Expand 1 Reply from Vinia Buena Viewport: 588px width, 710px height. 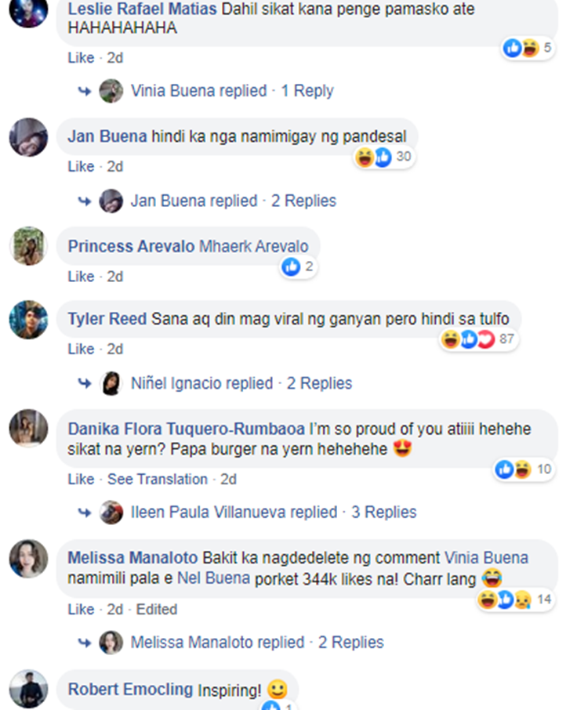307,91
